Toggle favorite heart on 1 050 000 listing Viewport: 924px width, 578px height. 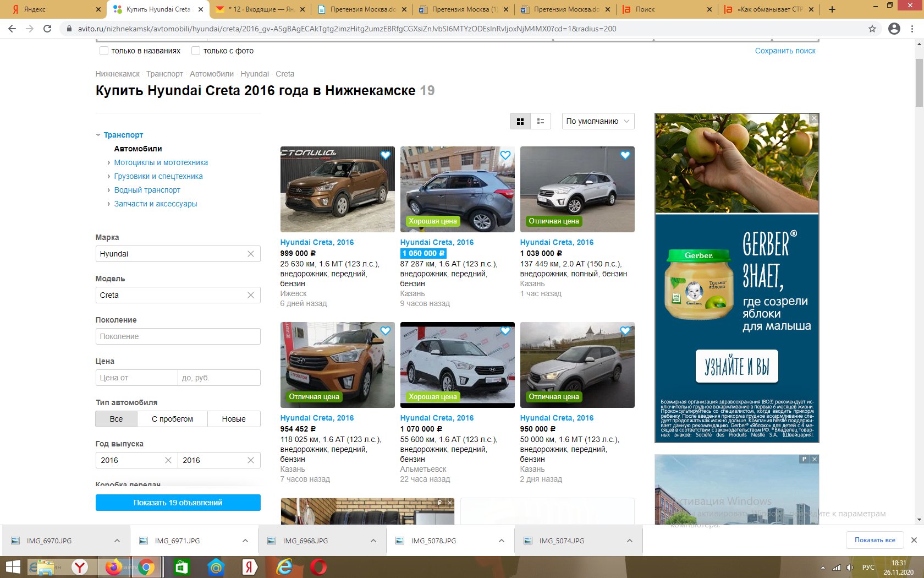[505, 155]
